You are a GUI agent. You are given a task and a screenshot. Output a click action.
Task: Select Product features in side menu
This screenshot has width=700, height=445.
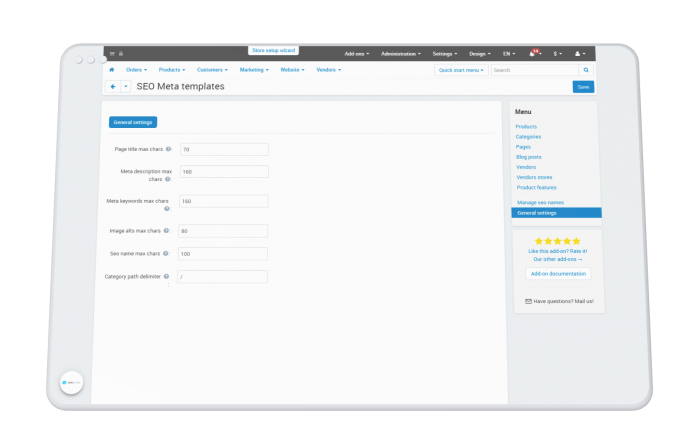pyautogui.click(x=536, y=187)
